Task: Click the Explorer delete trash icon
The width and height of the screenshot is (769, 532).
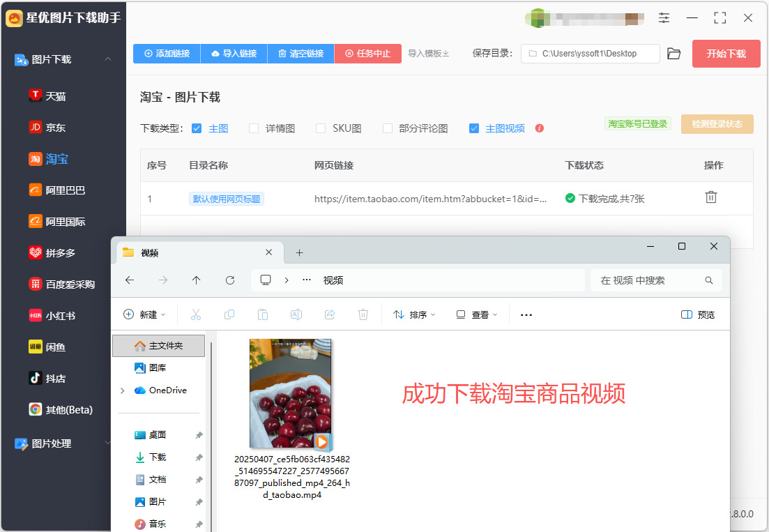Action: 363,314
